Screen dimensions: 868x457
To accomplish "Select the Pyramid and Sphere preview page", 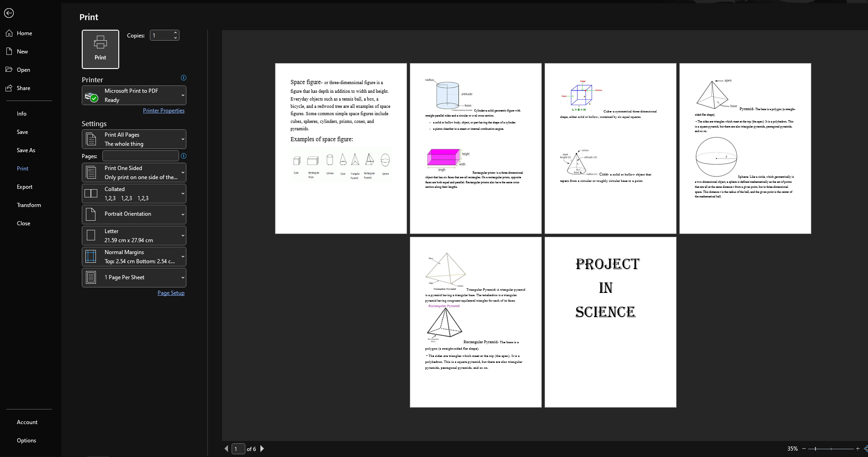I will tap(745, 149).
